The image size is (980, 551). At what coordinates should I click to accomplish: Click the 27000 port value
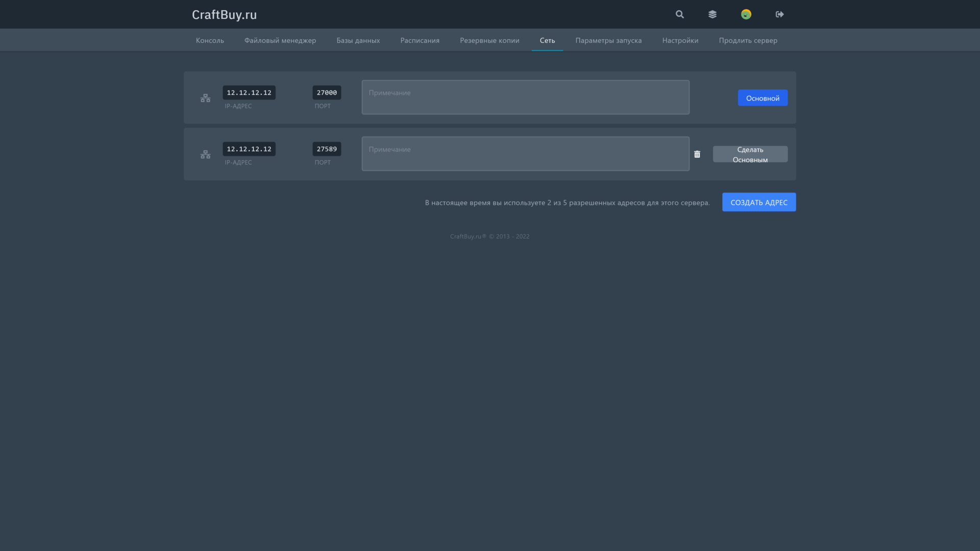327,92
